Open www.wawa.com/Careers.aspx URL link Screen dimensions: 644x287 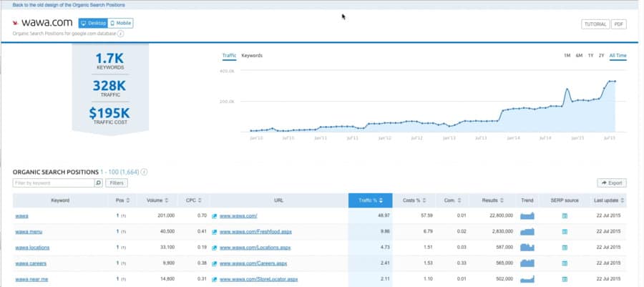(x=253, y=263)
